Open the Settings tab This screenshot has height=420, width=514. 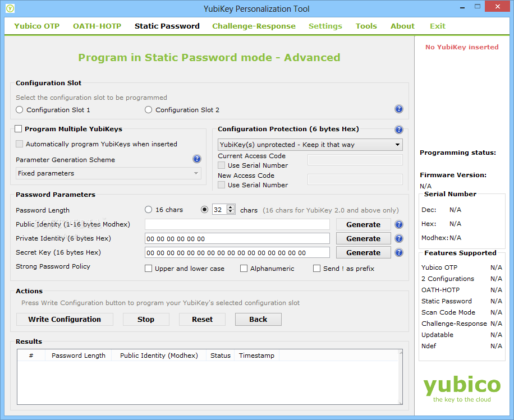tap(325, 26)
